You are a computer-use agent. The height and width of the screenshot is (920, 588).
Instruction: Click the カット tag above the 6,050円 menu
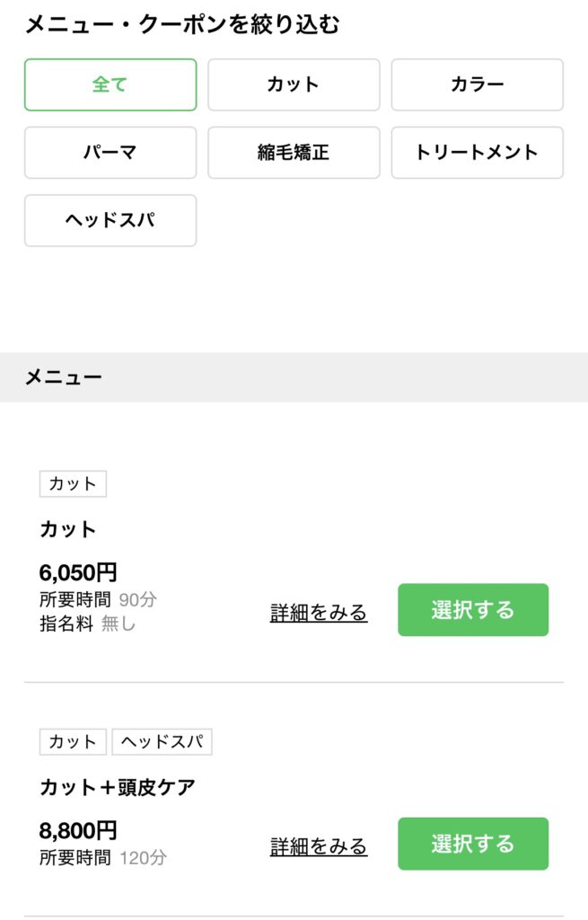[x=73, y=484]
